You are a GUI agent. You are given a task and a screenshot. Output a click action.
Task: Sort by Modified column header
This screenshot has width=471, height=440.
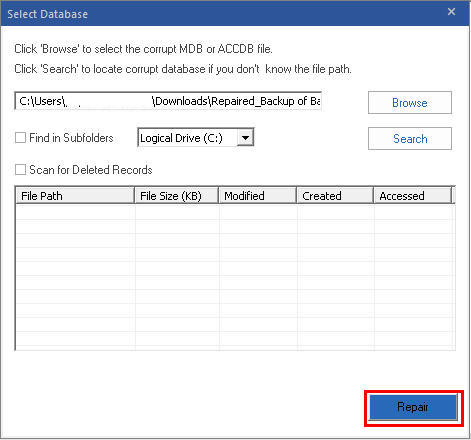click(x=258, y=196)
